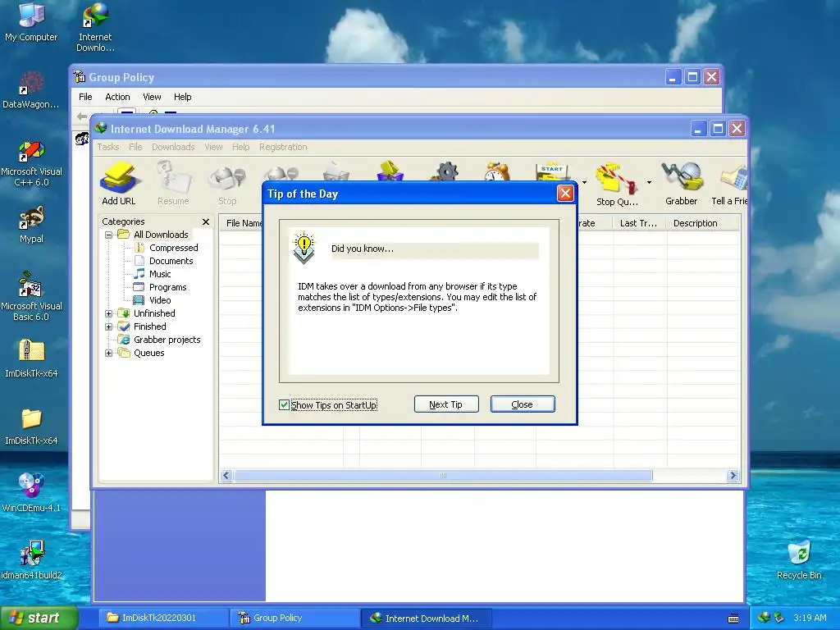Image resolution: width=840 pixels, height=630 pixels.
Task: Open the Stop Queue dropdown arrow
Action: point(649,183)
